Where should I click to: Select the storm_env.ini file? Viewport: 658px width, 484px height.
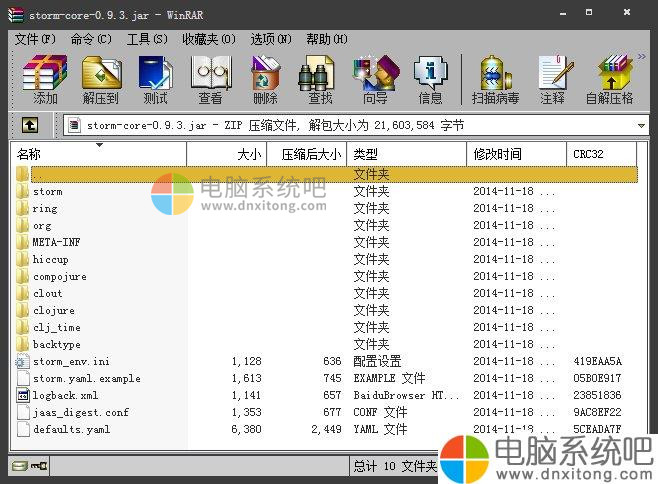pos(327,361)
